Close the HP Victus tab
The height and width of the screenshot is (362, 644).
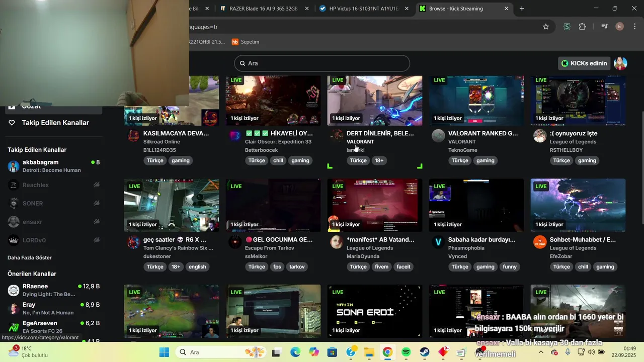(x=407, y=9)
